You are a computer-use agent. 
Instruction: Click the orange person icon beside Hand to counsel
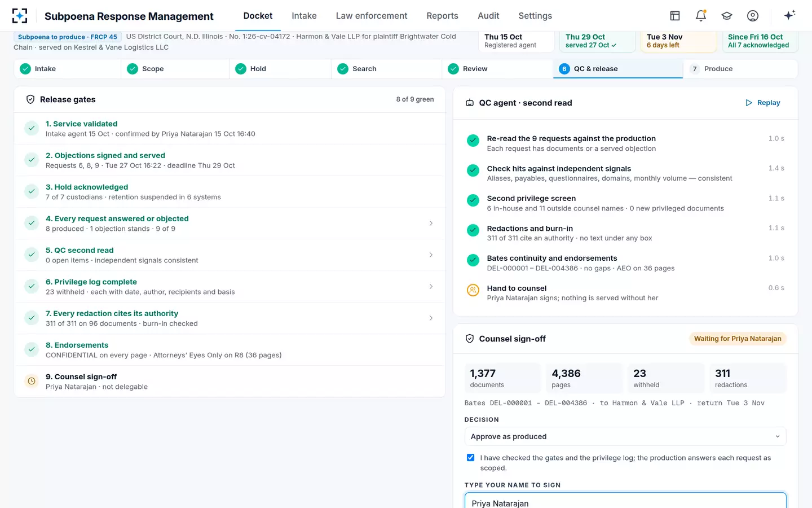(473, 290)
